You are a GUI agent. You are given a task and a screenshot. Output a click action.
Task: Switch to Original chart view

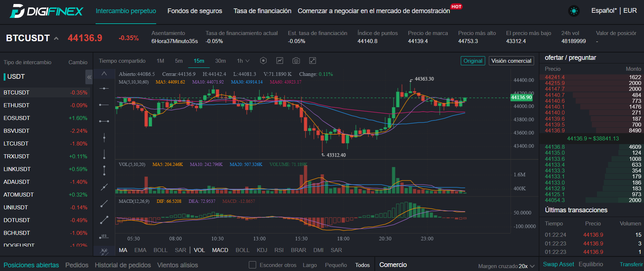pyautogui.click(x=473, y=61)
